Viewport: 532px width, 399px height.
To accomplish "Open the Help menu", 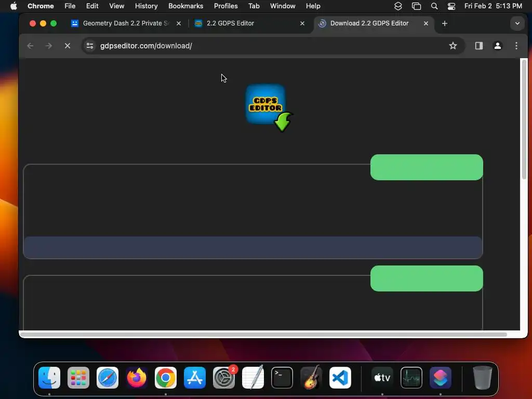I will click(313, 6).
